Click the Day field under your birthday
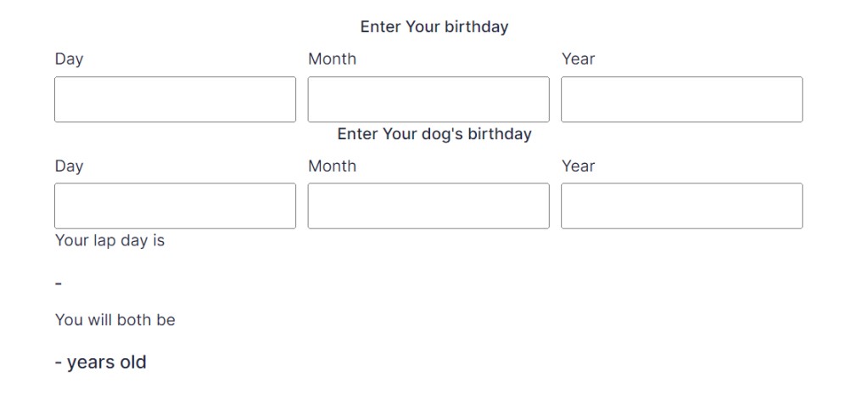This screenshot has width=868, height=405. pyautogui.click(x=175, y=99)
